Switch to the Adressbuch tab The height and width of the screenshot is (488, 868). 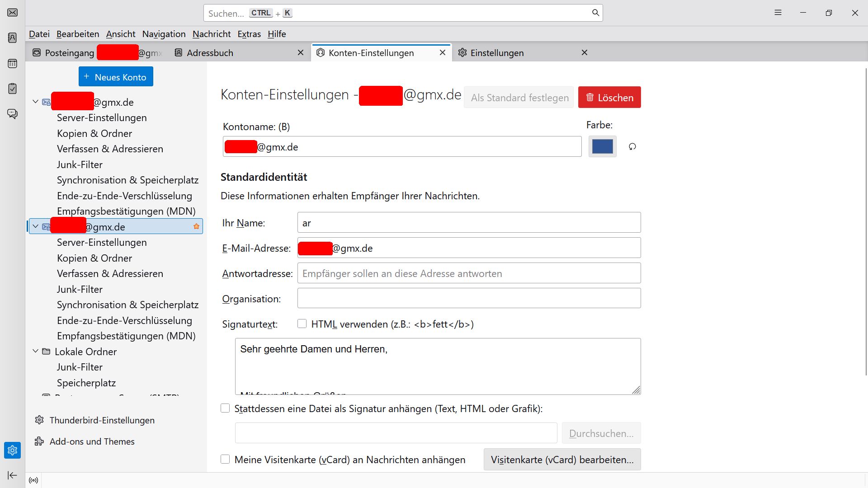pyautogui.click(x=210, y=53)
